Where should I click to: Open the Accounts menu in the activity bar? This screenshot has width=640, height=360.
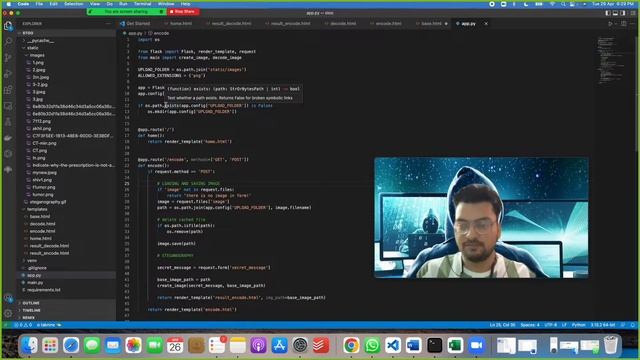8,298
